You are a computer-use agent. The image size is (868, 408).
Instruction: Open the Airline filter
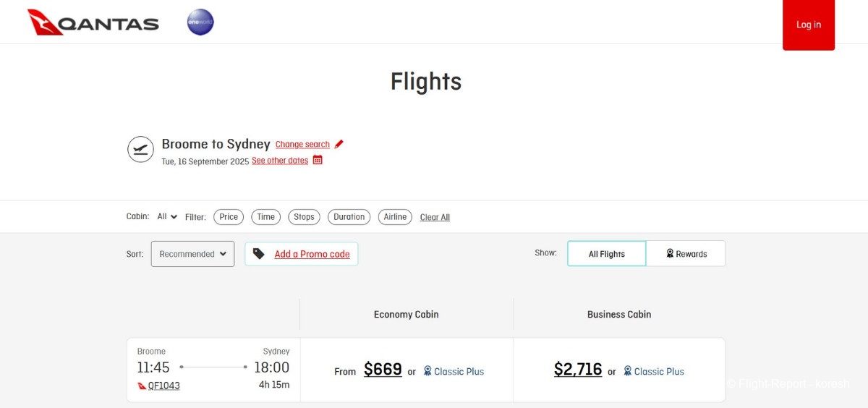pos(395,217)
